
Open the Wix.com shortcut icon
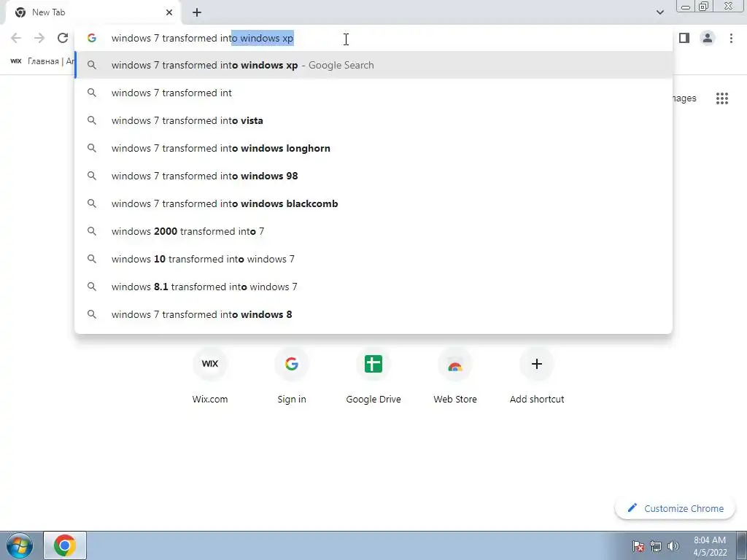(210, 364)
